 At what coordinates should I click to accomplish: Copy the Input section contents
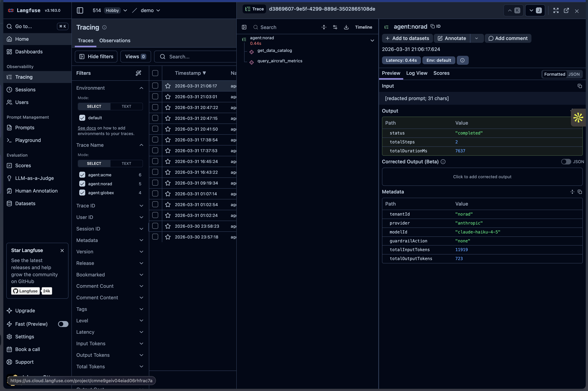click(x=579, y=86)
